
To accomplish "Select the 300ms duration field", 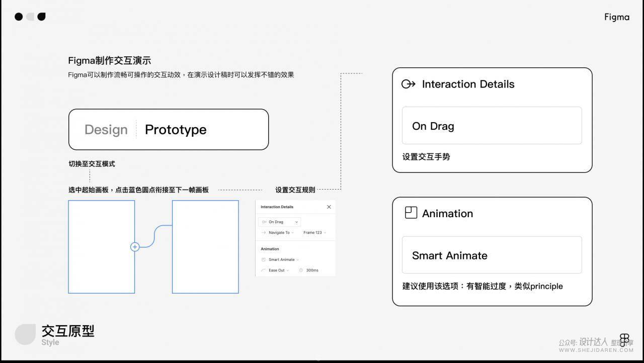I will pyautogui.click(x=312, y=270).
